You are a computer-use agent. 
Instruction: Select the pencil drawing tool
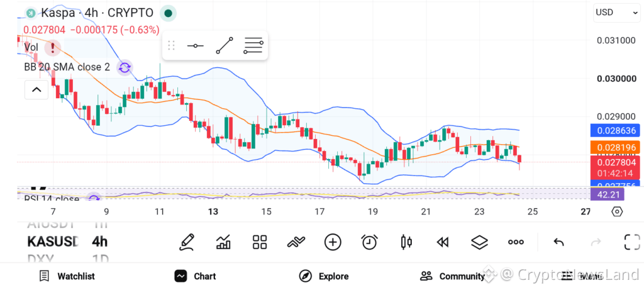(x=187, y=242)
